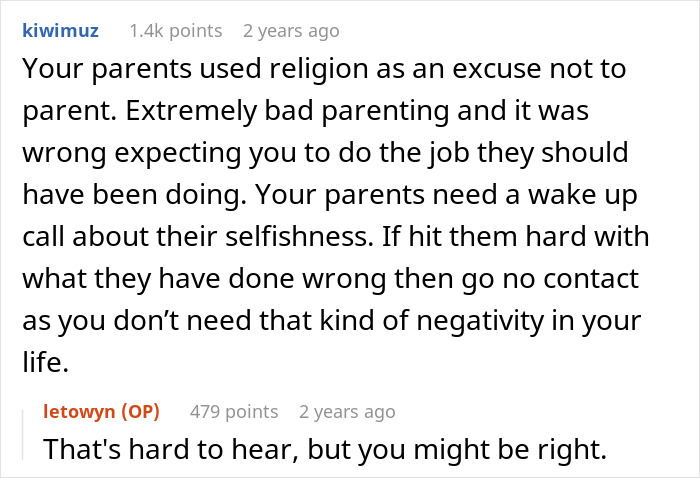Open letowyn's user profile
The width and height of the screenshot is (700, 478).
81,411
